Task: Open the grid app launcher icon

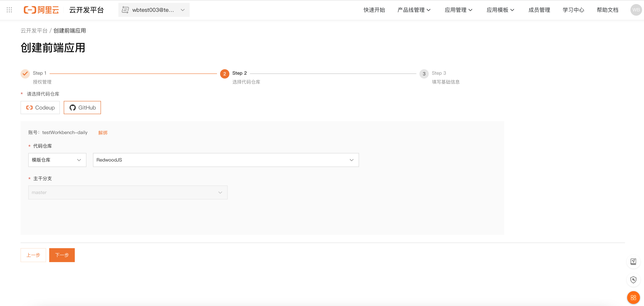Action: [9, 10]
